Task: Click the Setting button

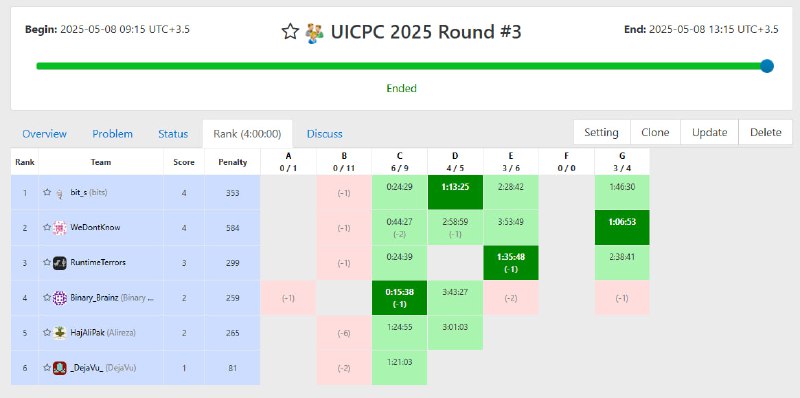Action: [x=602, y=132]
